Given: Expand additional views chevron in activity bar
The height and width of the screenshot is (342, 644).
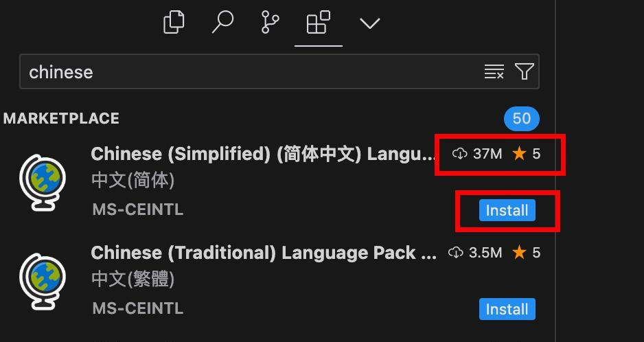Looking at the screenshot, I should [369, 23].
